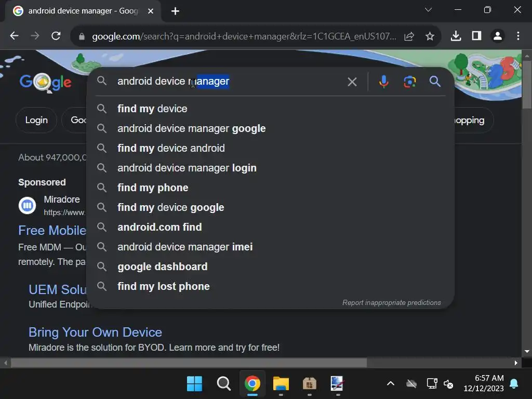
Task: Close the android device manager tab
Action: coord(151,11)
